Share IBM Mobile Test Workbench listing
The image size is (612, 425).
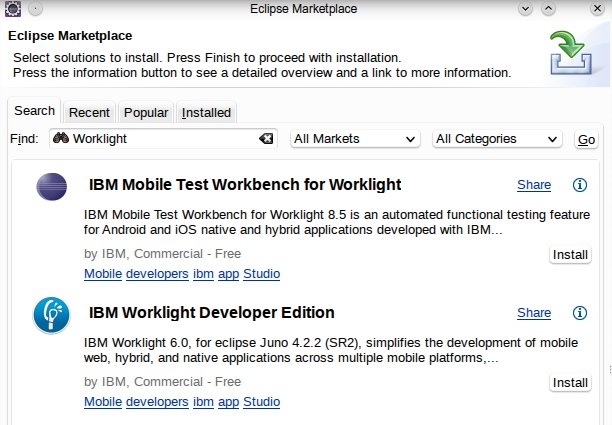pos(534,185)
